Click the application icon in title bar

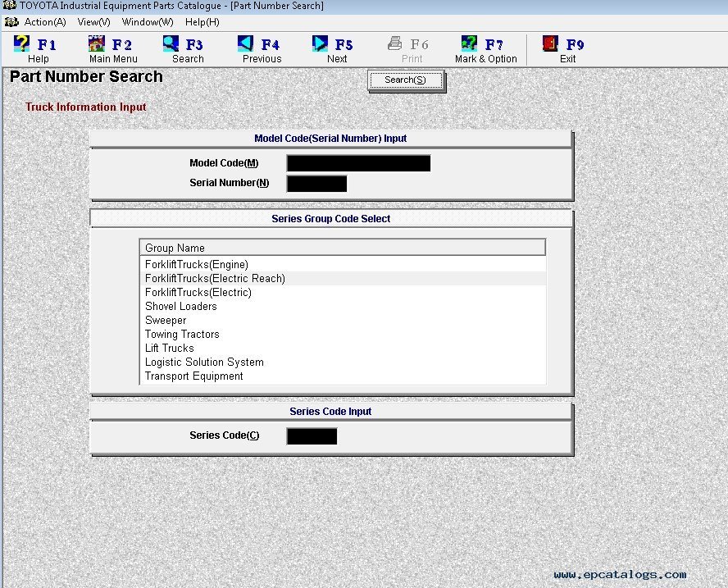coord(9,6)
